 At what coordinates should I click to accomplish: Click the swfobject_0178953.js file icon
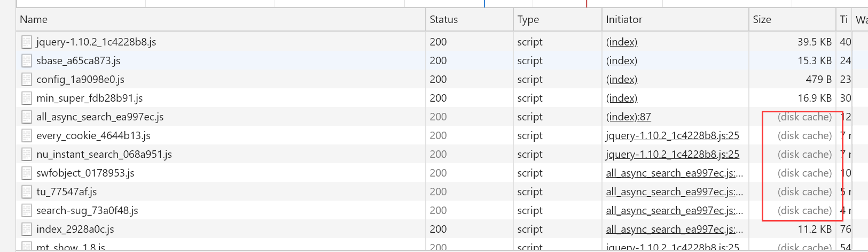pos(27,173)
